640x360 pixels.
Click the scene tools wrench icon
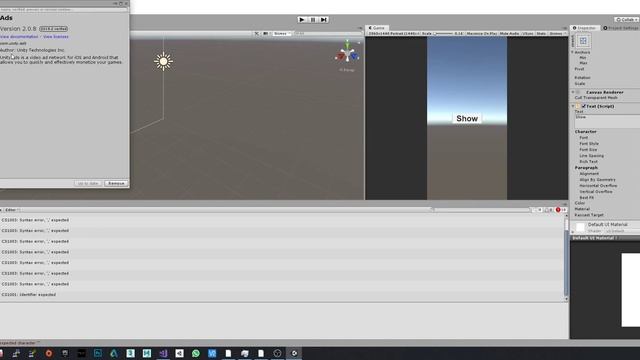click(256, 33)
